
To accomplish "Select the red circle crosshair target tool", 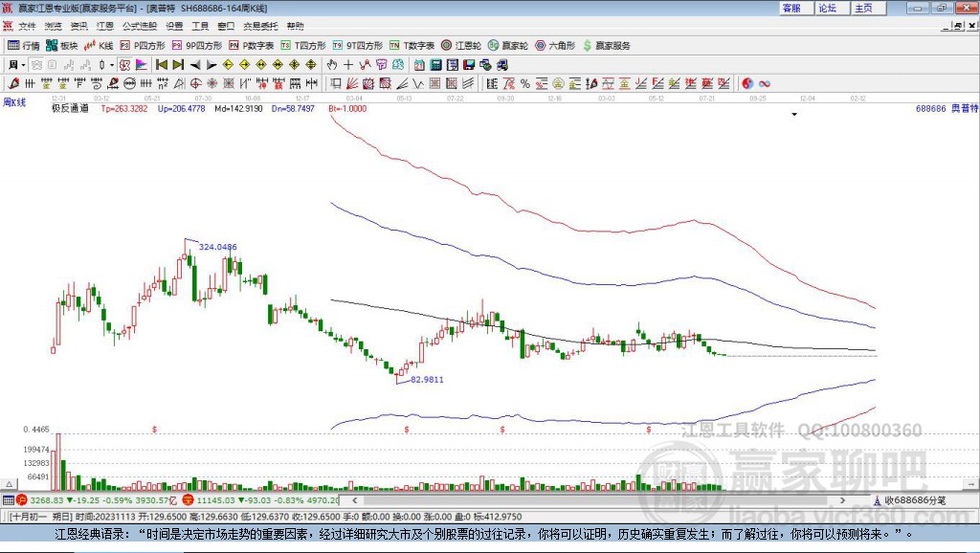I will point(195,83).
